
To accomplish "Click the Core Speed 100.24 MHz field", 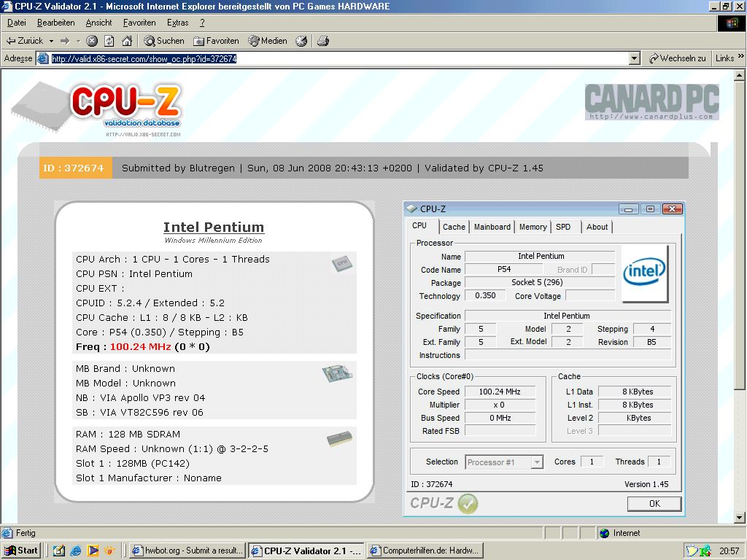I will pyautogui.click(x=500, y=392).
